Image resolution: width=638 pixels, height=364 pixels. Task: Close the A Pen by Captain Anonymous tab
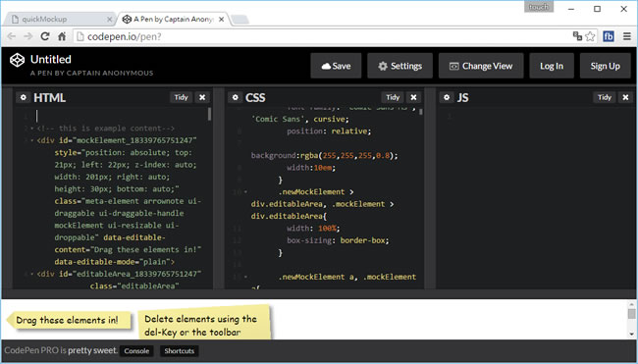[x=222, y=19]
